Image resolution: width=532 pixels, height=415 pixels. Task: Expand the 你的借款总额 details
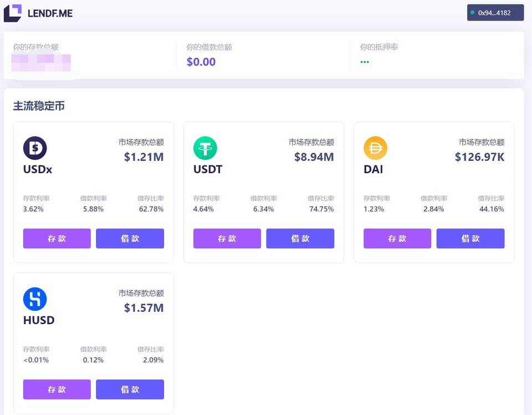tap(201, 61)
